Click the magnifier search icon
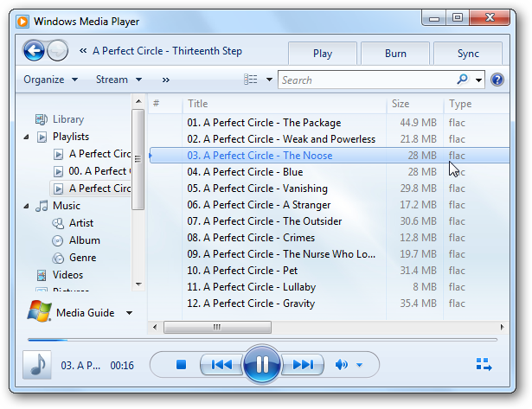The width and height of the screenshot is (532, 409). click(462, 80)
